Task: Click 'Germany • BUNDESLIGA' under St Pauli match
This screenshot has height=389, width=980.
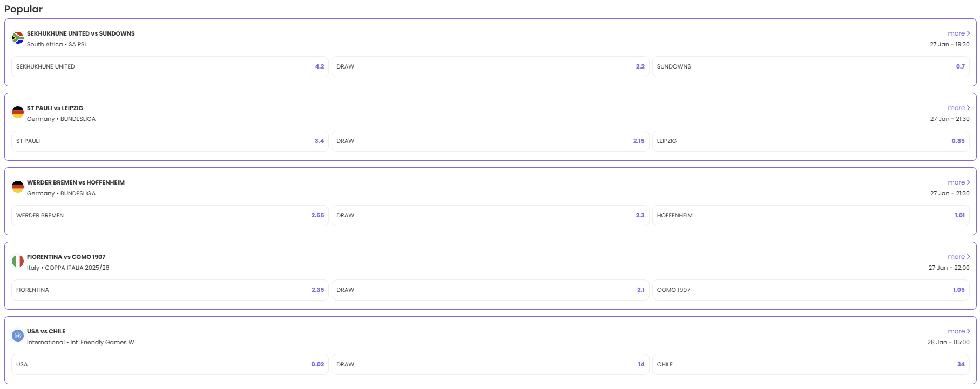Action: pyautogui.click(x=62, y=119)
